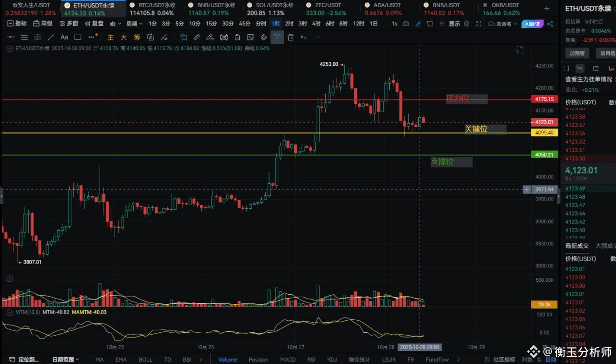The width and height of the screenshot is (616, 364).
Task: Switch to 15分 timeframe
Action: pos(211,24)
